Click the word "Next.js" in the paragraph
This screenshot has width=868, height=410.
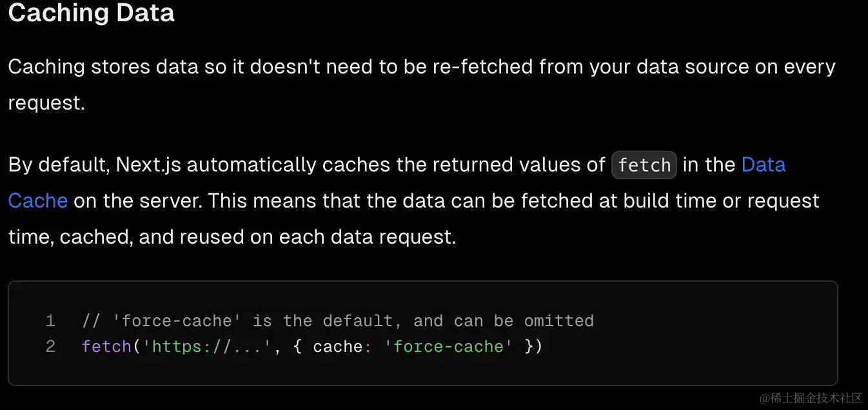[x=148, y=165]
